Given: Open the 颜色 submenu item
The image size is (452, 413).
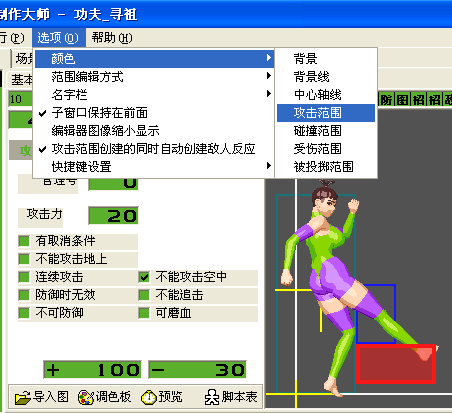Looking at the screenshot, I should [154, 59].
